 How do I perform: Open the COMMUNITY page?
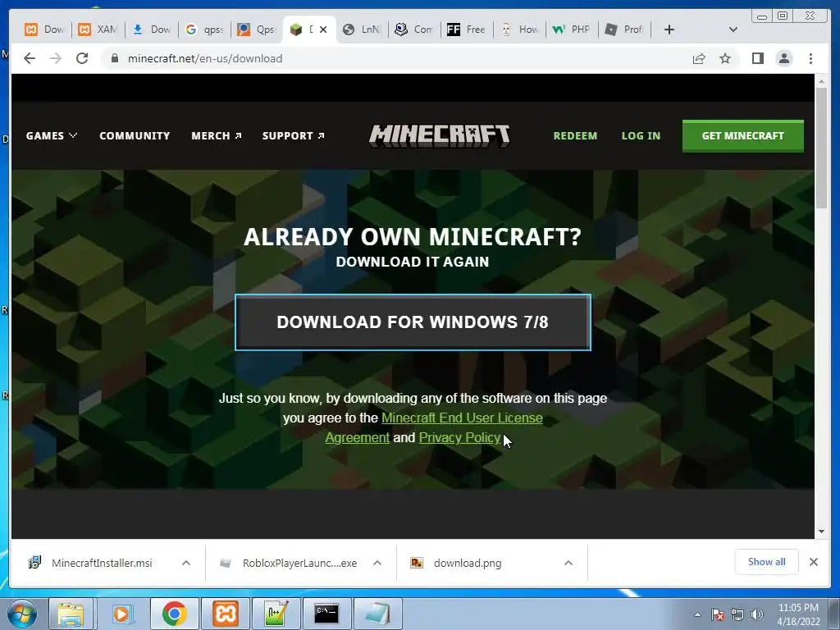point(135,135)
